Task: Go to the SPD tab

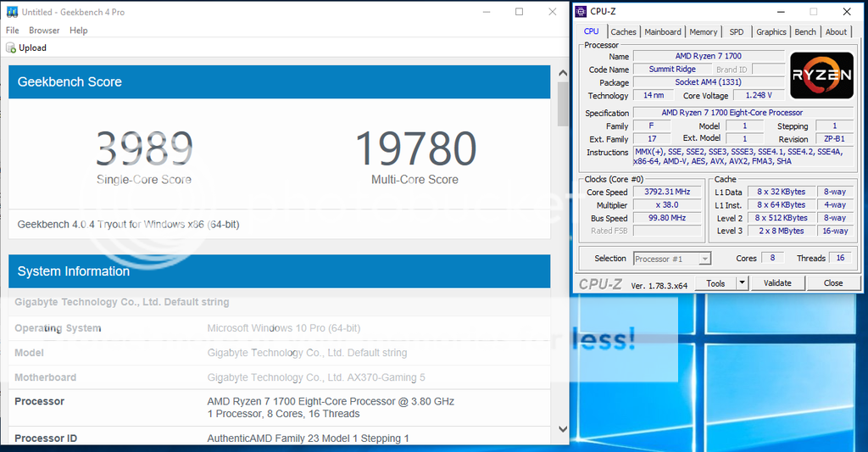Action: (x=737, y=32)
